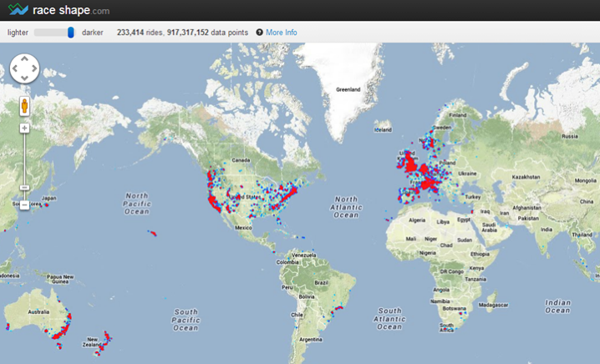Select the Street View pegman icon
600x364 pixels.
click(x=25, y=106)
